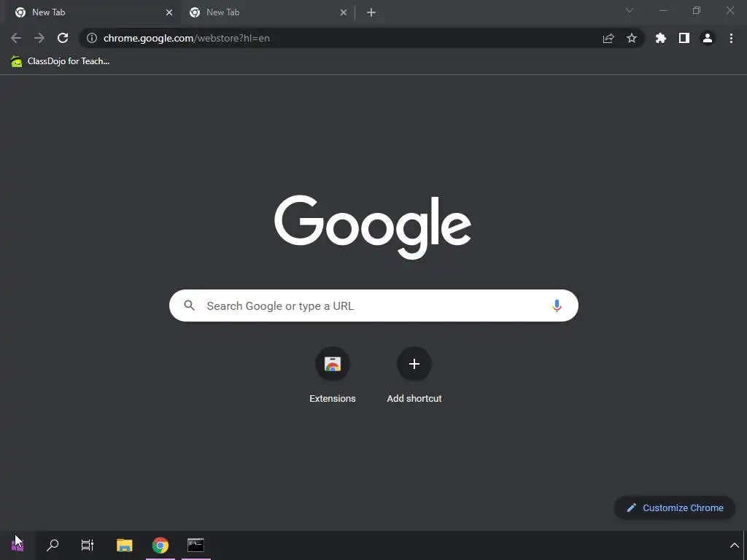View site information icon in address bar
Screen dimensions: 747x560
click(92, 38)
